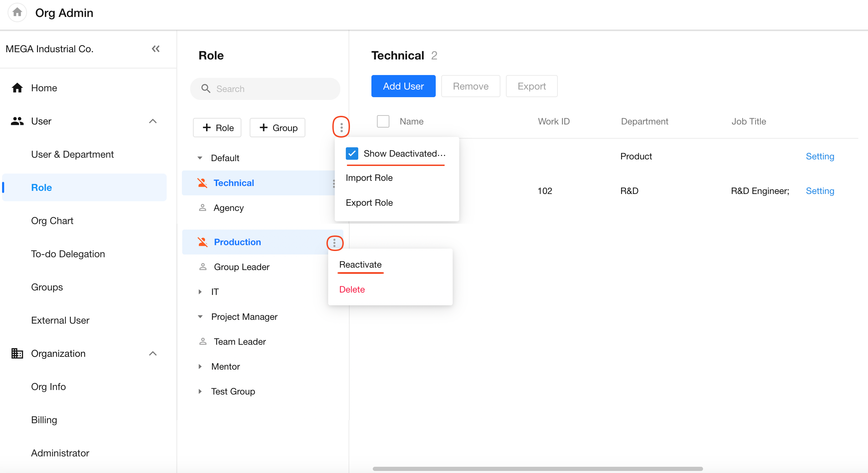Choose Reactivate from the context menu
This screenshot has width=868, height=473.
point(360,265)
